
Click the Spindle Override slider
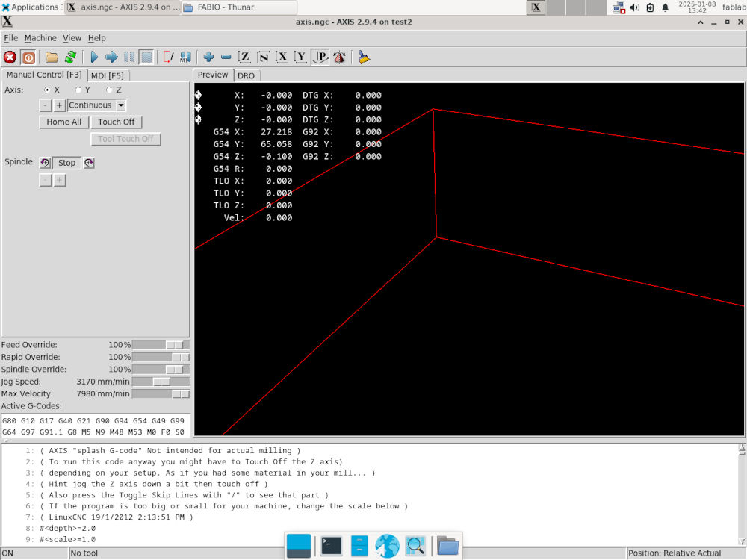coord(161,370)
